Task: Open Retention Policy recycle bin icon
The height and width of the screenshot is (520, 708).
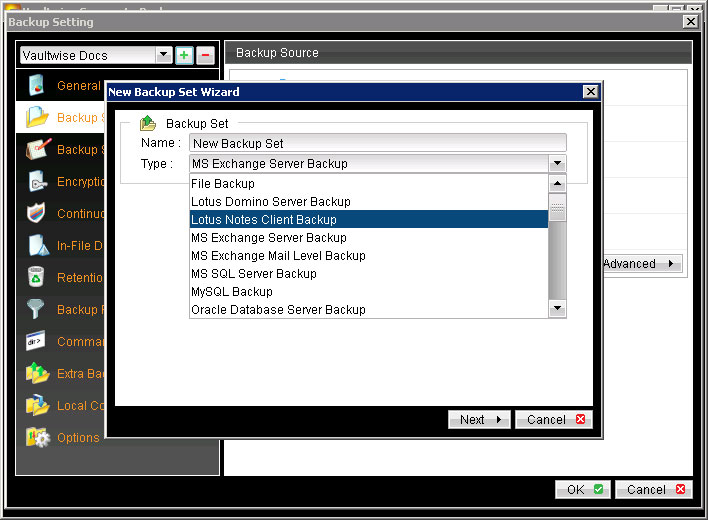Action: pos(36,277)
